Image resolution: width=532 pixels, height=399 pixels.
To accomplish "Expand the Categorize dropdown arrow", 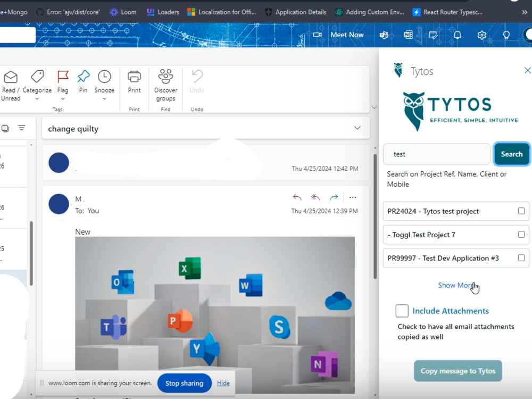I will pos(37,99).
